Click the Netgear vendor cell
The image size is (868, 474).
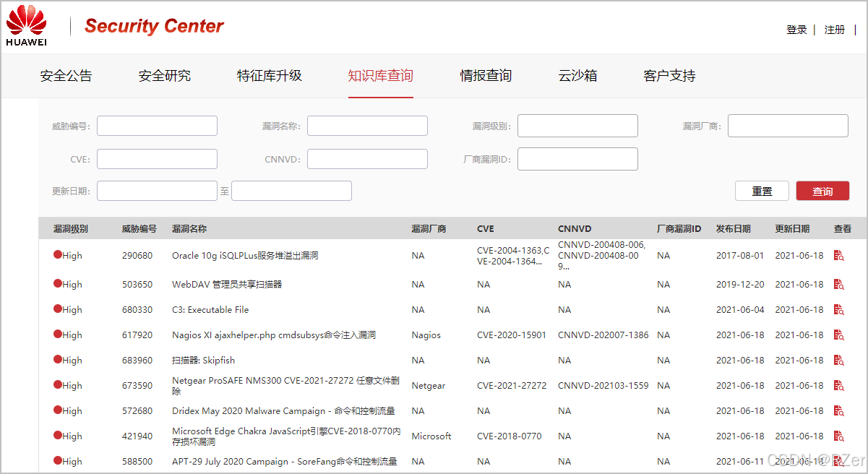coord(429,386)
